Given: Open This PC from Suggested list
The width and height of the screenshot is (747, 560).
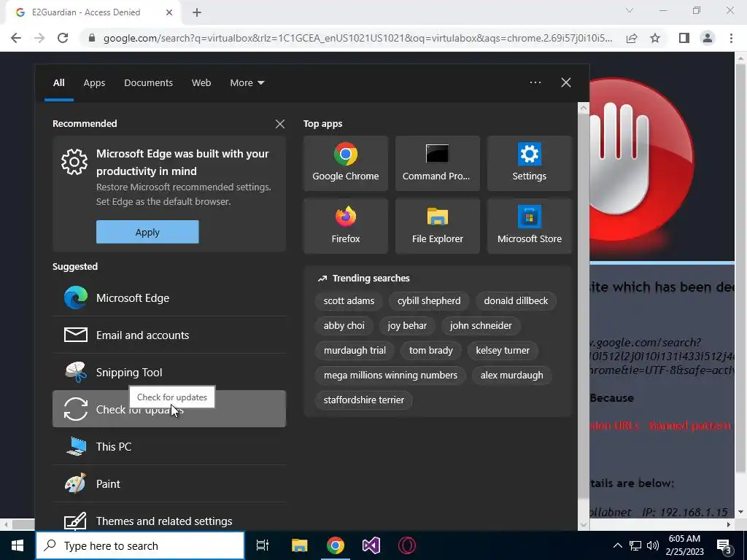Looking at the screenshot, I should pos(169,447).
